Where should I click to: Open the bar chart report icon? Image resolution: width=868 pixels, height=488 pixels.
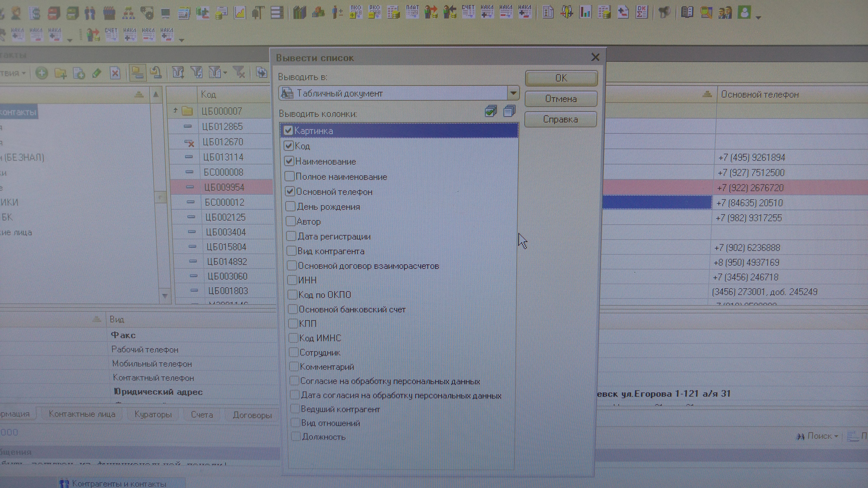point(585,13)
